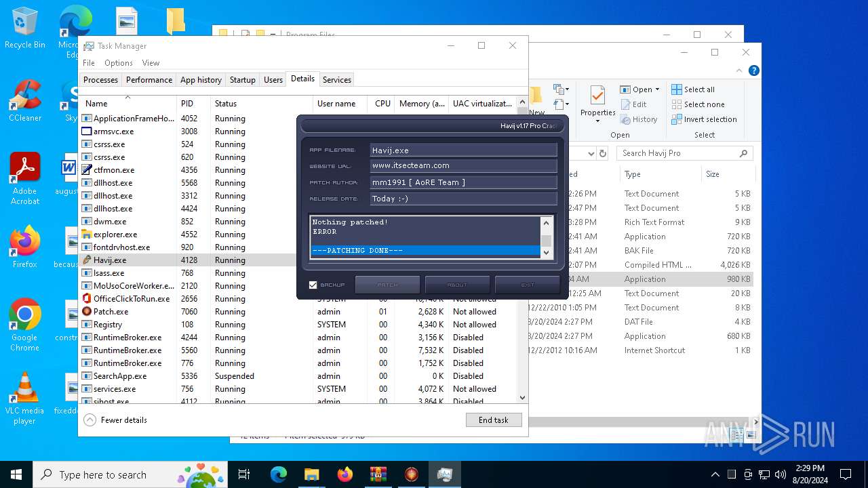868x488 pixels.
Task: Show hidden system tray icons
Action: [x=715, y=474]
